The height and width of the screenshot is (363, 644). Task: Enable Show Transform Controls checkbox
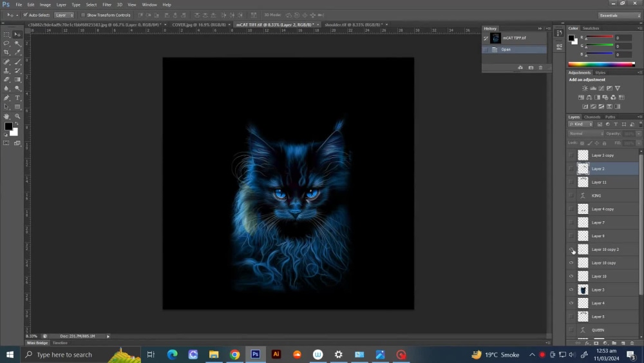tap(83, 15)
